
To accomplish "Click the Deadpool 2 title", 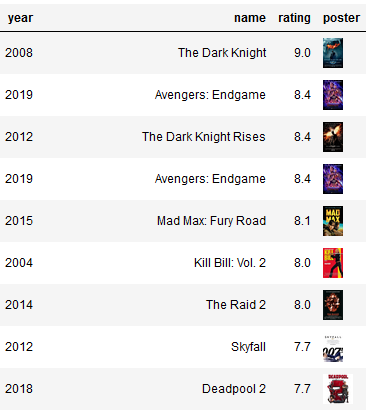I will point(234,389).
